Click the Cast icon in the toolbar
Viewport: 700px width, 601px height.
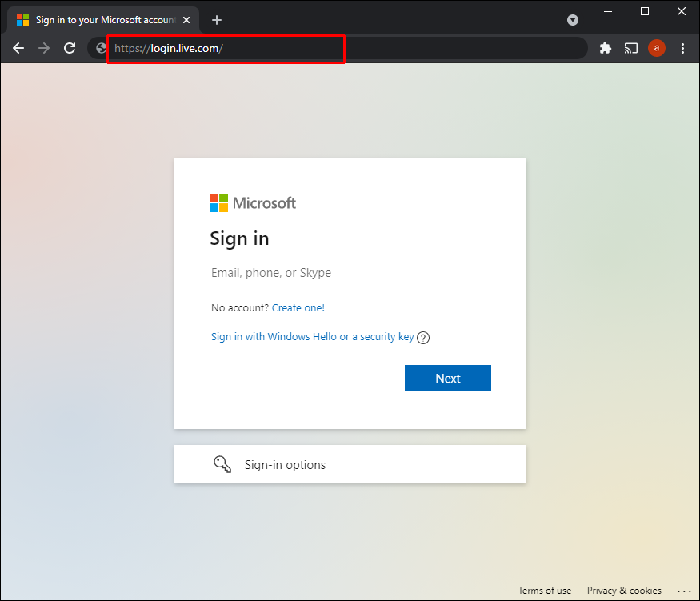(631, 48)
